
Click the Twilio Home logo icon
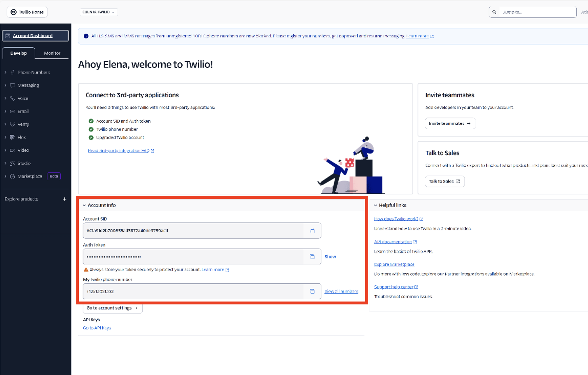pos(13,12)
